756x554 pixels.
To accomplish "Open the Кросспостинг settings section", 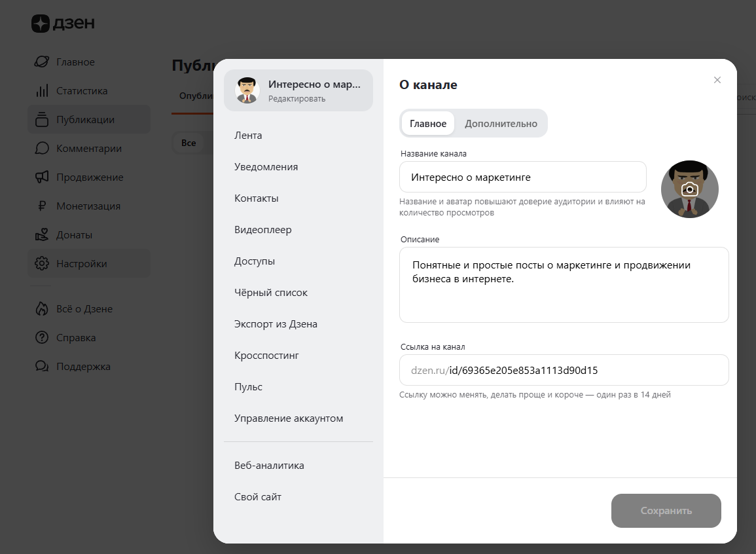I will tap(266, 355).
